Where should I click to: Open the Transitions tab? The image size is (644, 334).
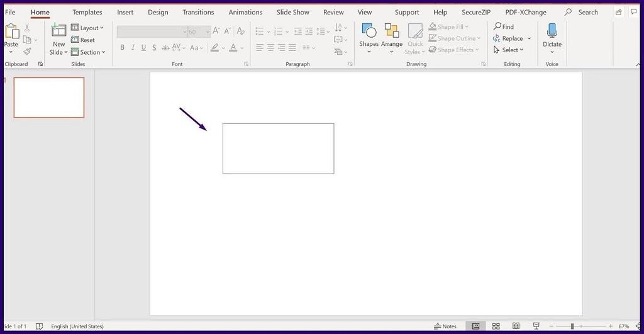tap(198, 13)
